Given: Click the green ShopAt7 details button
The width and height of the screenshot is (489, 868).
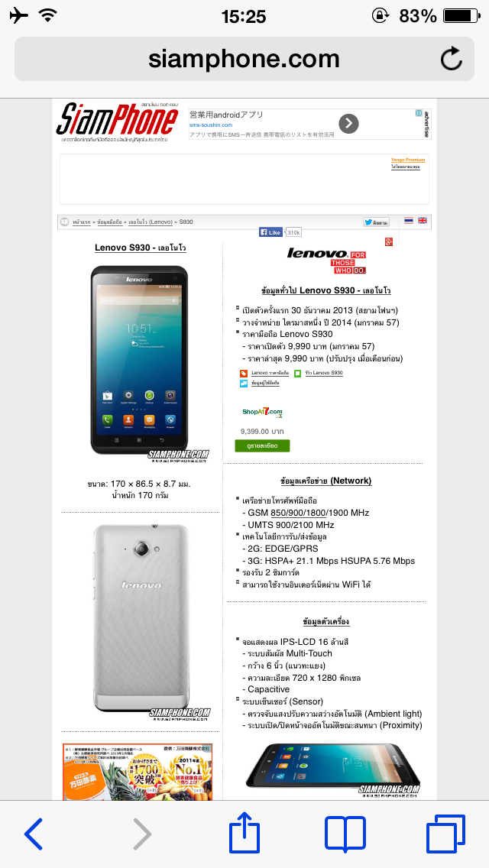Looking at the screenshot, I should pos(262,445).
